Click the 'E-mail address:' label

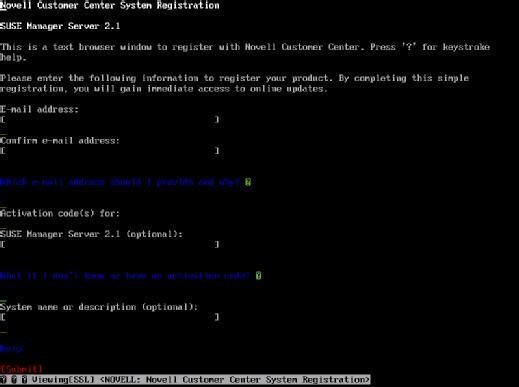coord(39,109)
